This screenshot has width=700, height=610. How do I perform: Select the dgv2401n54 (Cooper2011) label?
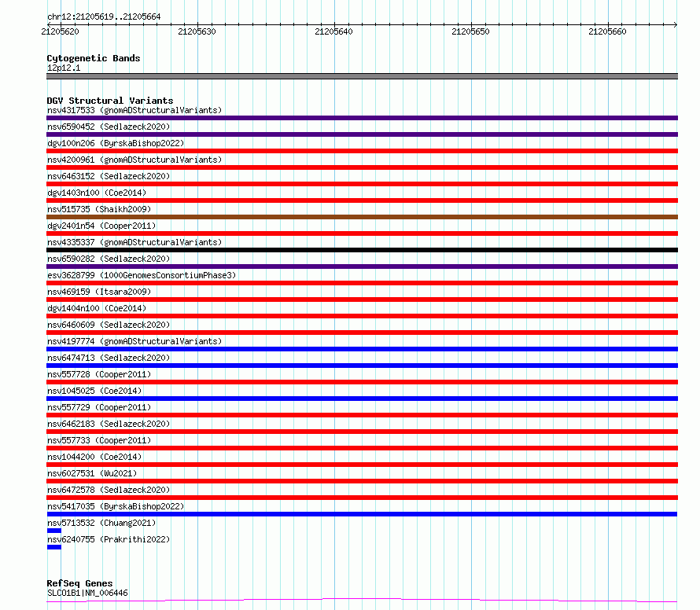point(101,226)
